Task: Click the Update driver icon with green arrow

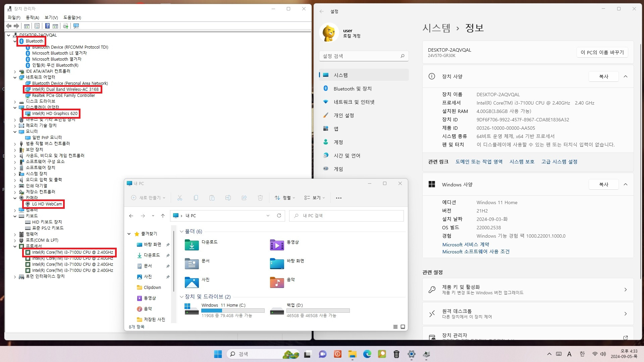Action: (65, 26)
